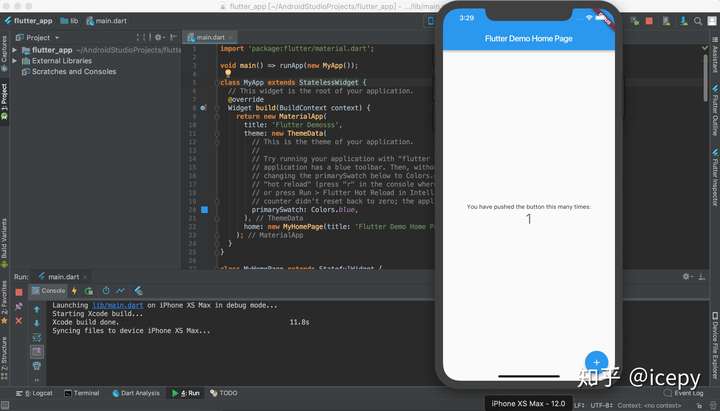Hide the Run tool window
Image resolution: width=720 pixels, height=411 pixels.
pos(702,276)
